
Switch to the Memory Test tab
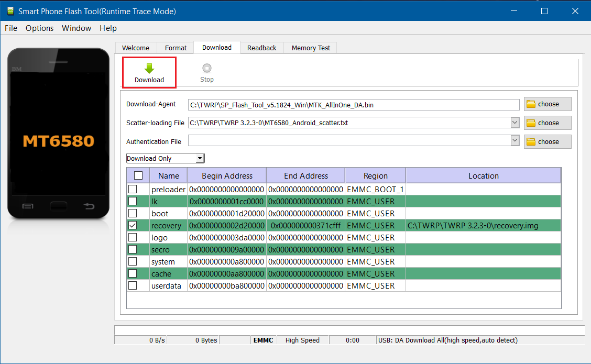coord(311,48)
